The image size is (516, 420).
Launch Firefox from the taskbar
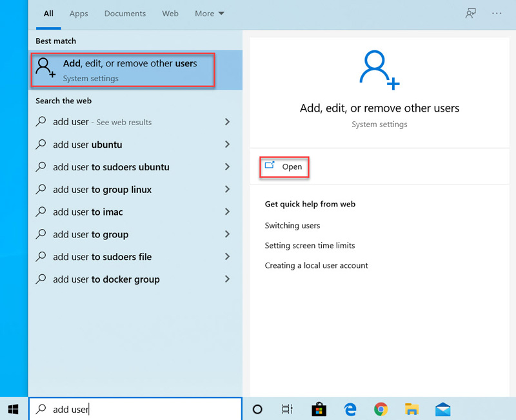(x=412, y=409)
